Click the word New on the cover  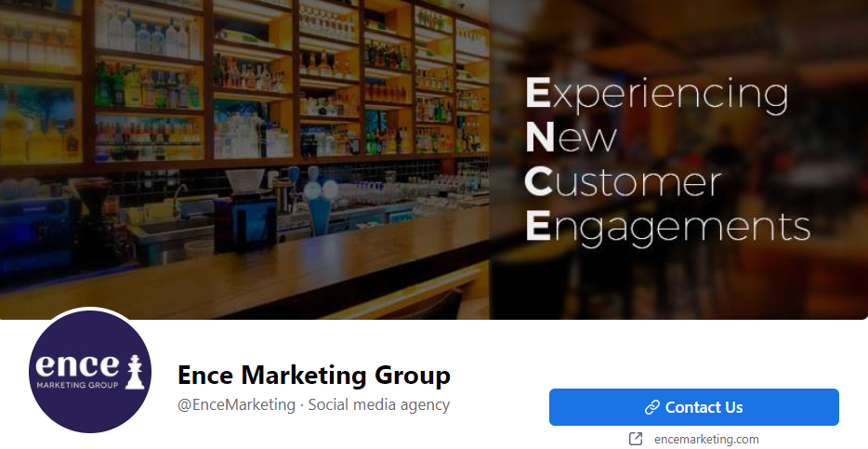tap(571, 137)
